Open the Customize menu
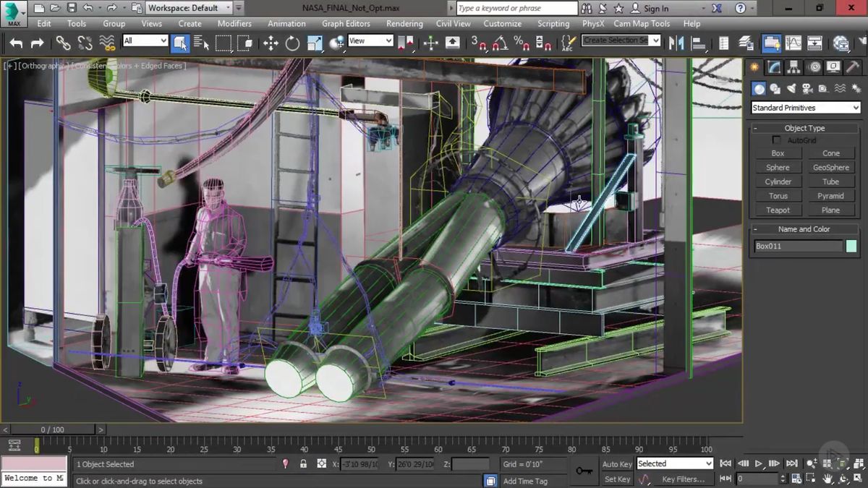Viewport: 868px width, 488px height. pos(501,23)
